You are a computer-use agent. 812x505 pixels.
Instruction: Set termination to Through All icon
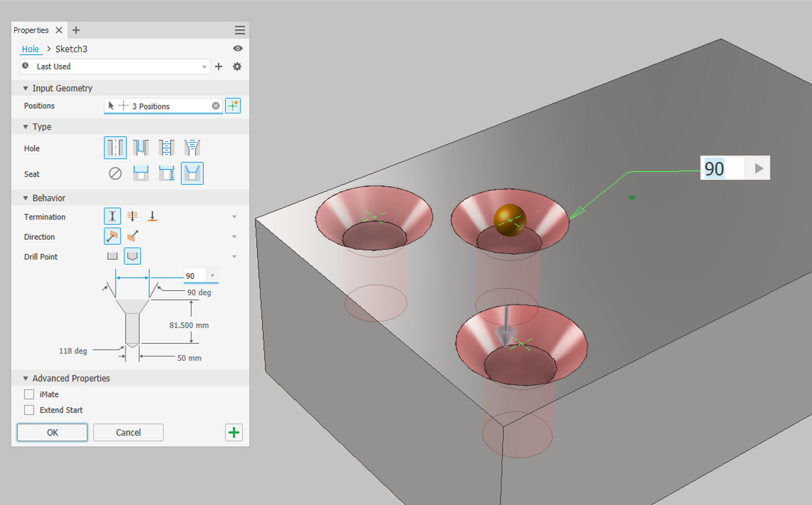[x=133, y=216]
